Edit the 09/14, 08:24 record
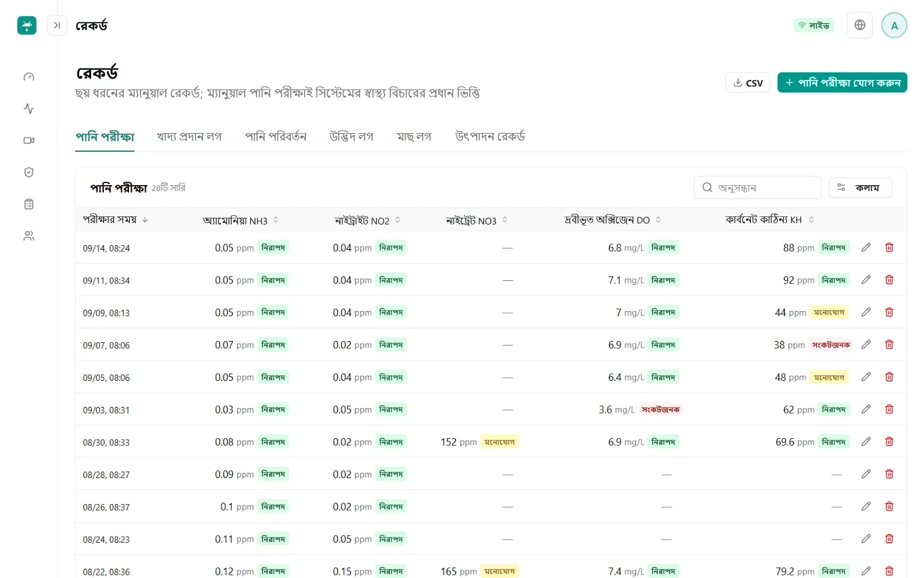This screenshot has height=578, width=924. tap(866, 248)
